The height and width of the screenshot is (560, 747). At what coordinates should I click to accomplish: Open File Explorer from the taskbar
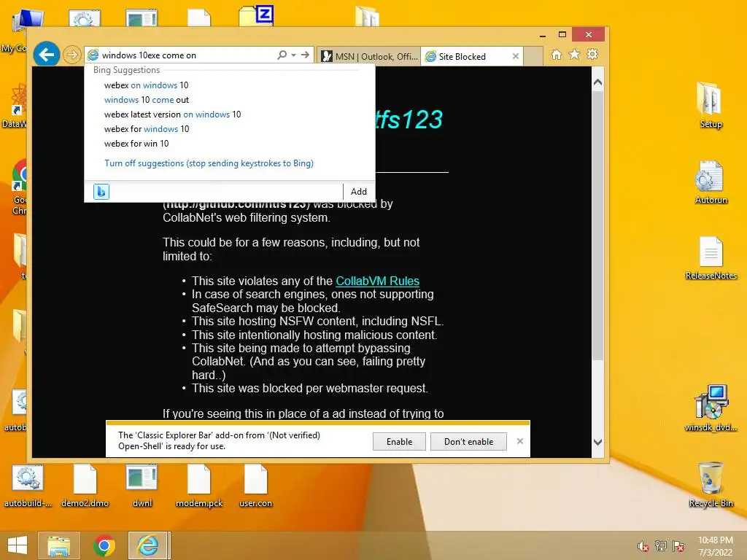point(58,545)
